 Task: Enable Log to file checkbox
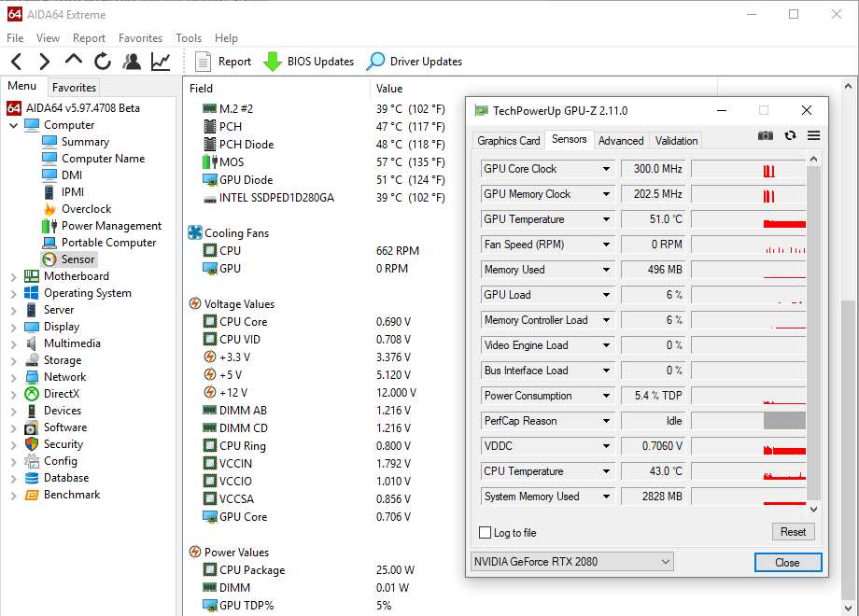coord(485,532)
